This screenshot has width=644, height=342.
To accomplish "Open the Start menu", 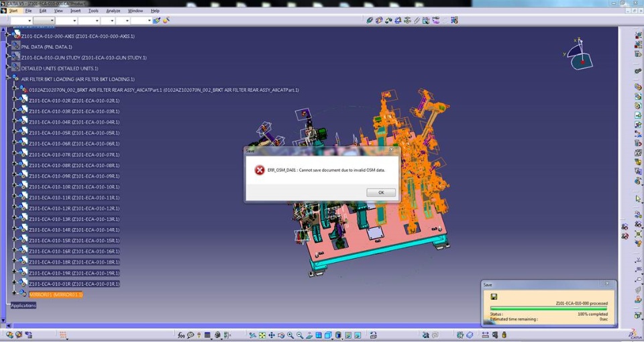I will (13, 11).
